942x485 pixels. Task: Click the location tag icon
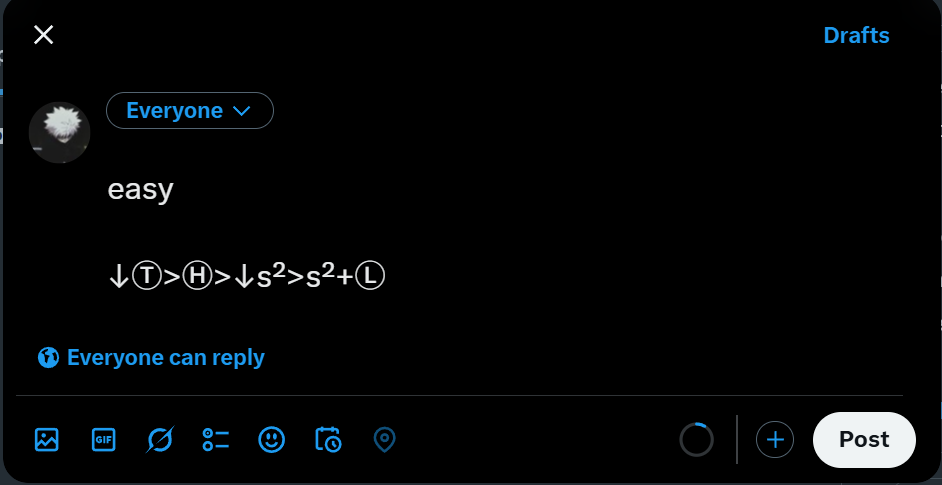pyautogui.click(x=384, y=439)
